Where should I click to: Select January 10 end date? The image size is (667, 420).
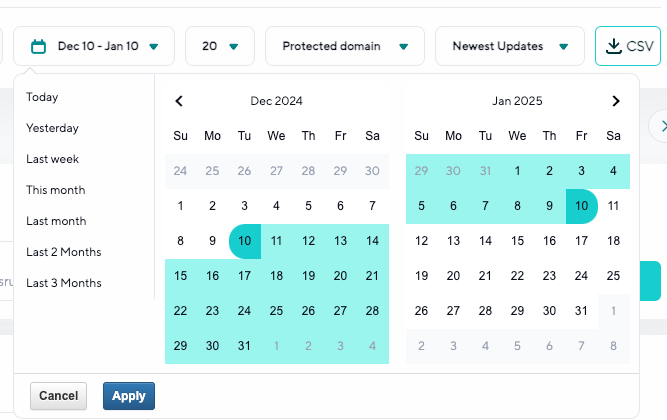click(x=581, y=206)
